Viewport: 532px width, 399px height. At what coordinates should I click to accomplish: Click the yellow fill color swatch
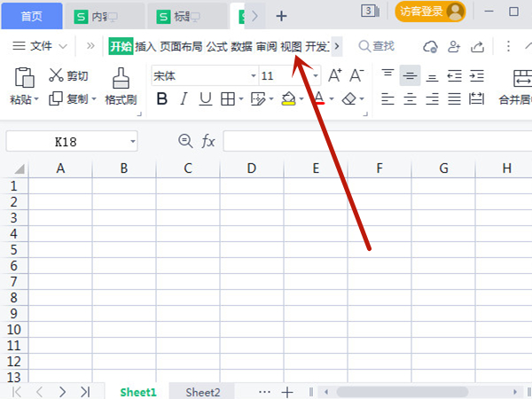pyautogui.click(x=288, y=98)
